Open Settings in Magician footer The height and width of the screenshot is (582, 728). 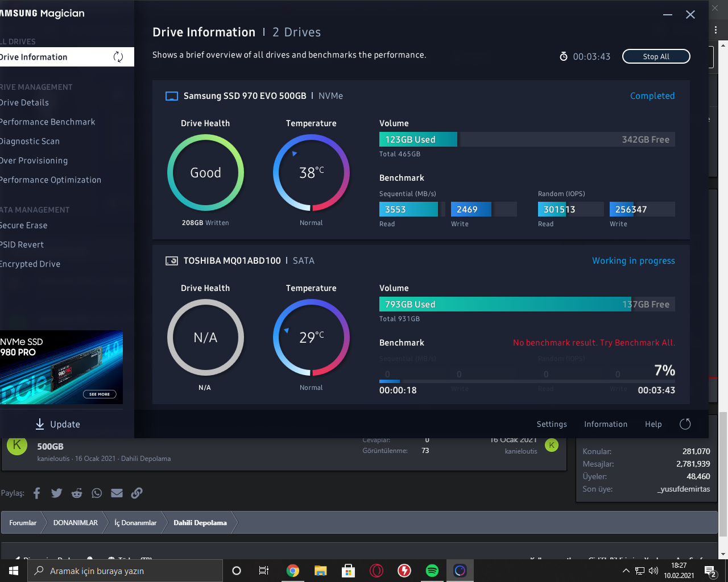point(552,424)
